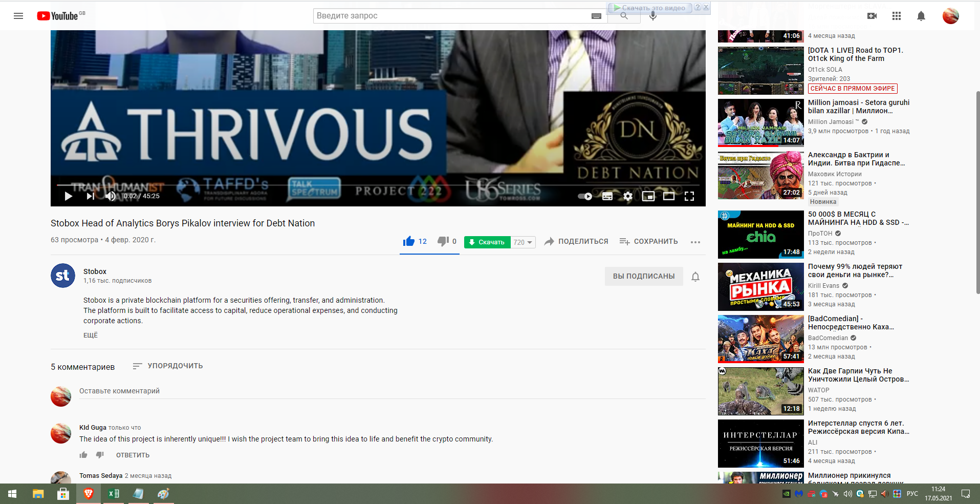980x504 pixels.
Task: Focus the 'Введите запрос' search field
Action: point(451,16)
